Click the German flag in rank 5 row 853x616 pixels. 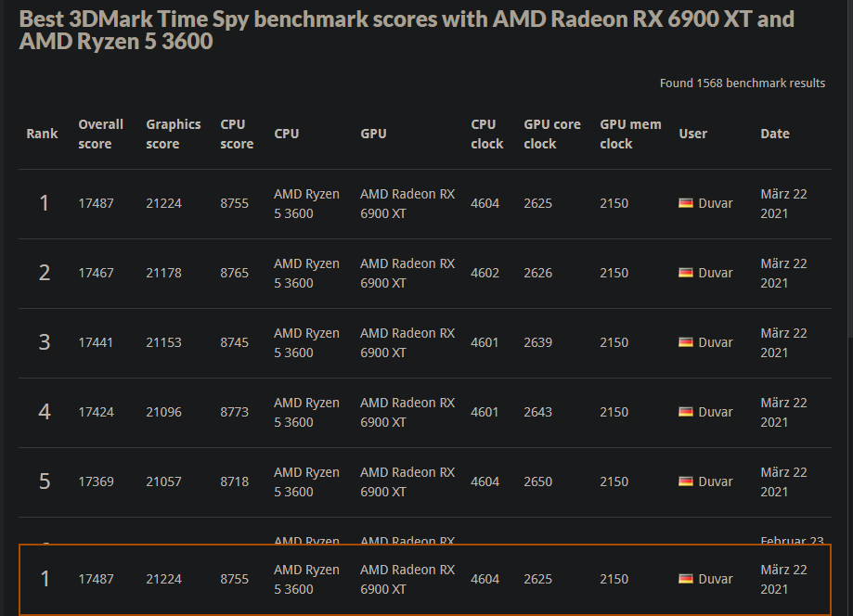[x=685, y=481]
